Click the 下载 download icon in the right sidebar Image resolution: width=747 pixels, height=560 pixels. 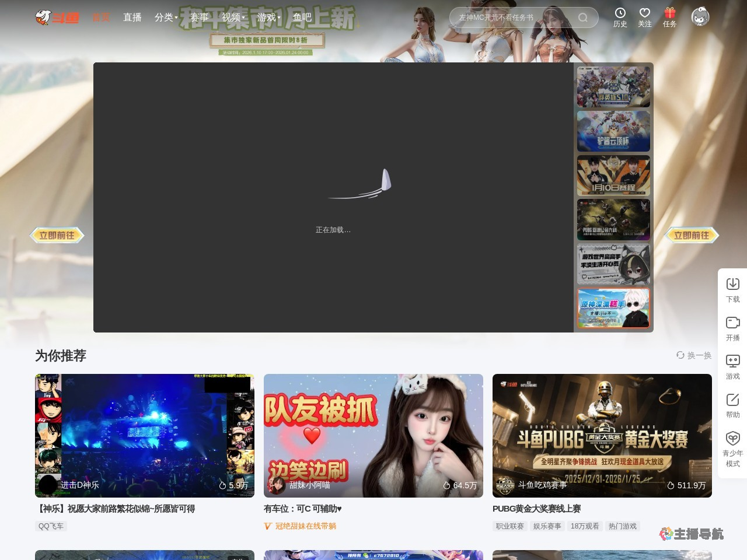[732, 289]
